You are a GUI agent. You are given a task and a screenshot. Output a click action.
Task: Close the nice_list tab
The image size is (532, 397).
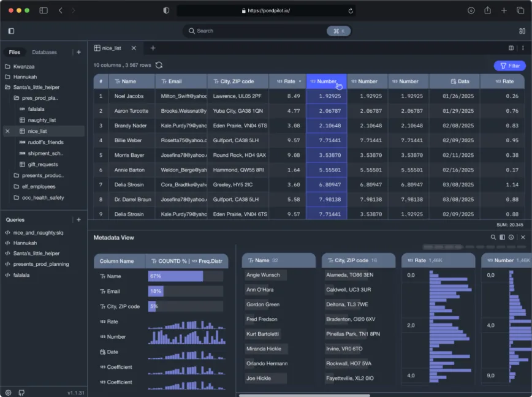pyautogui.click(x=134, y=48)
